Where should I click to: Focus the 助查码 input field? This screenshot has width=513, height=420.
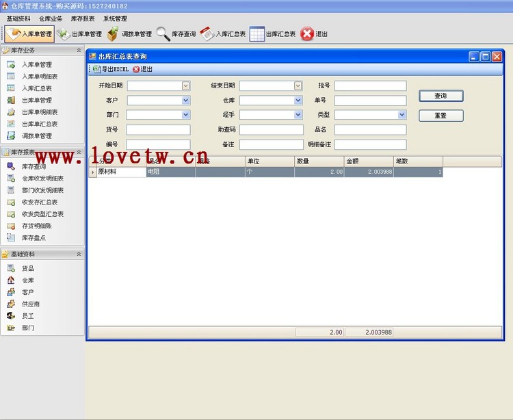(x=272, y=129)
